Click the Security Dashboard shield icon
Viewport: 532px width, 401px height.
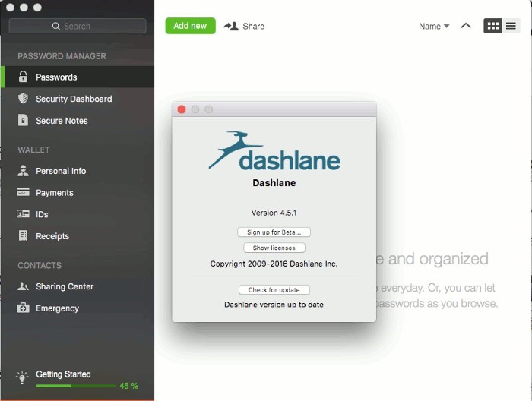click(x=23, y=98)
